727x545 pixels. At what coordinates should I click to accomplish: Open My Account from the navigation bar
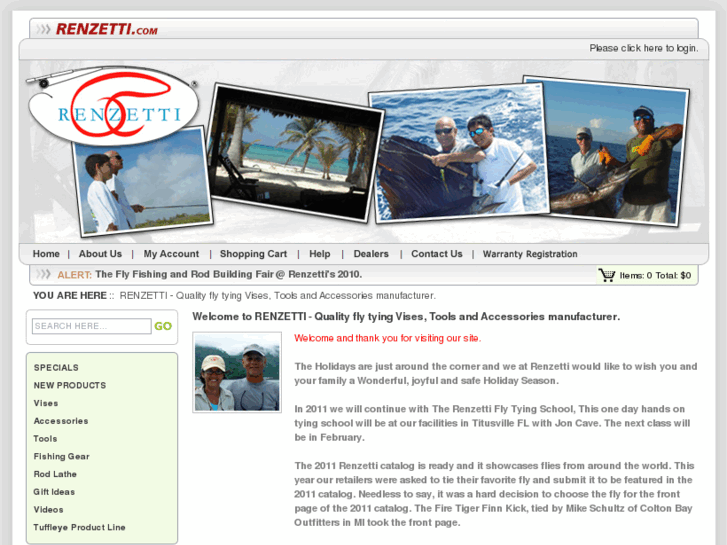pyautogui.click(x=171, y=254)
